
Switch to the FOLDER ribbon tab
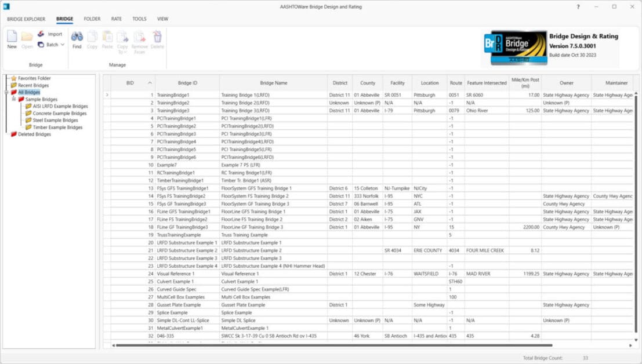[92, 19]
